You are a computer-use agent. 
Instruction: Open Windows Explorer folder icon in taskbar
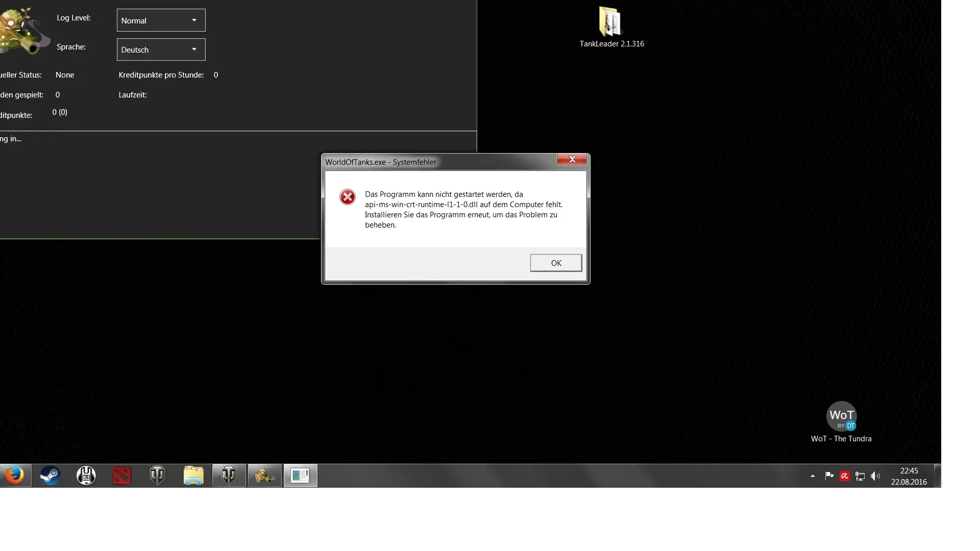[x=193, y=475]
